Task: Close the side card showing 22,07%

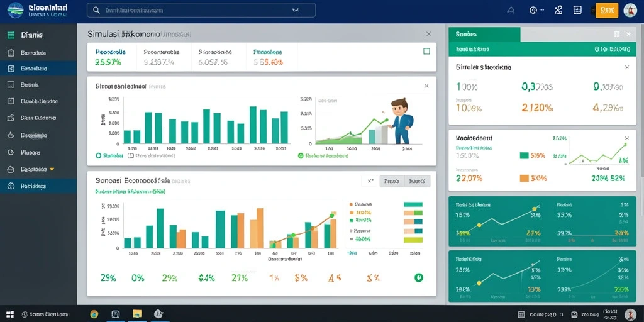Action: (x=627, y=138)
